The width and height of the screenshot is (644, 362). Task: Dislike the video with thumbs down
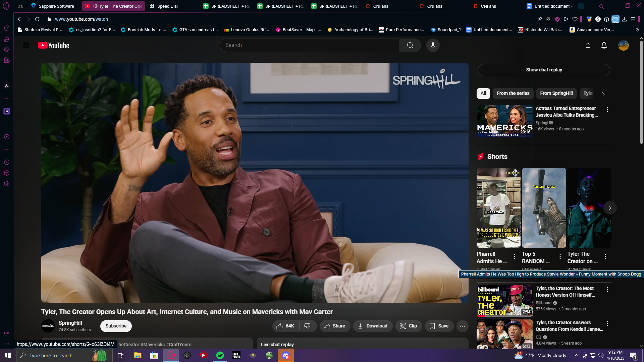click(x=307, y=326)
